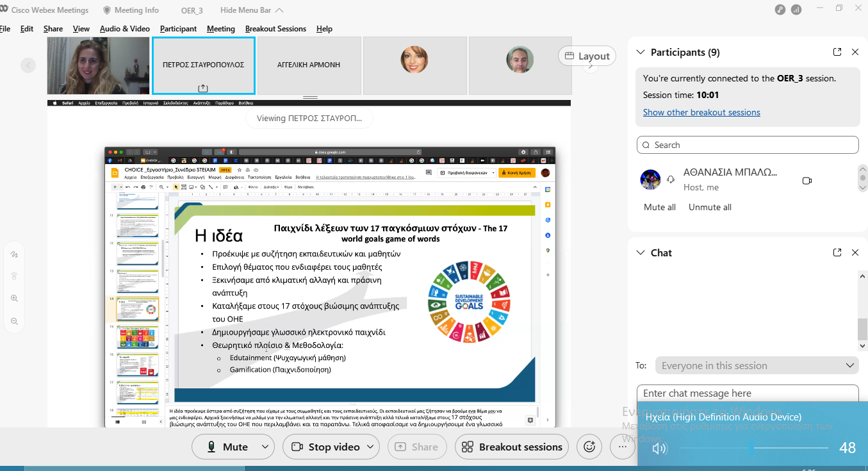The height and width of the screenshot is (471, 868).
Task: Click the emoji reactions icon
Action: point(589,447)
